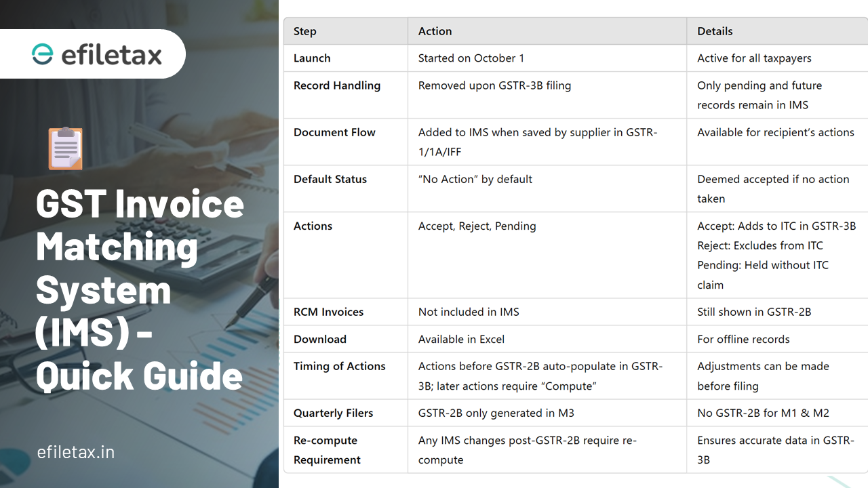The height and width of the screenshot is (488, 868).
Task: Expand the Actions row details
Action: 313,226
